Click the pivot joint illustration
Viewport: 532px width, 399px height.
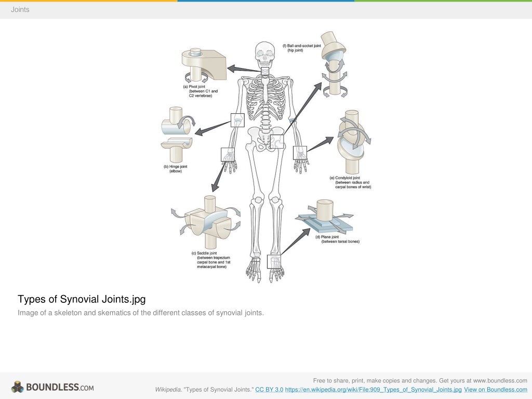[x=204, y=65]
